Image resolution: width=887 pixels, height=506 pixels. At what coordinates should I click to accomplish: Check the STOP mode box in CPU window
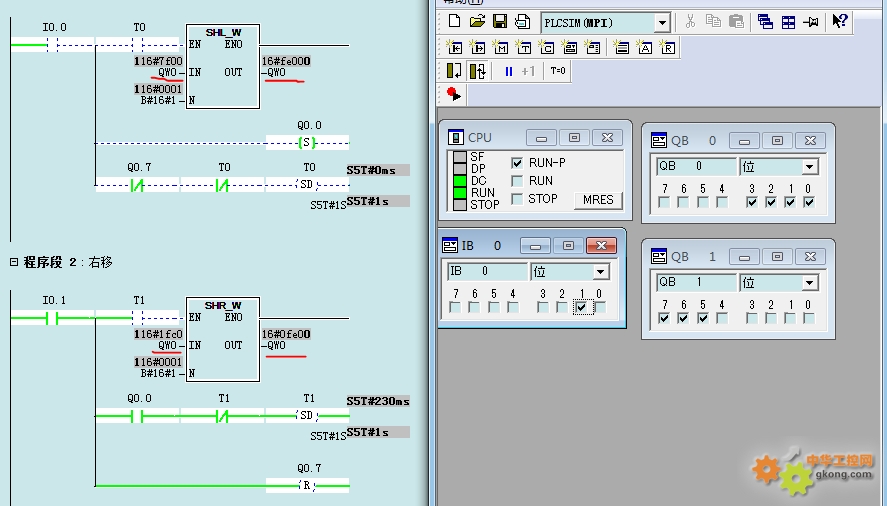pos(516,199)
